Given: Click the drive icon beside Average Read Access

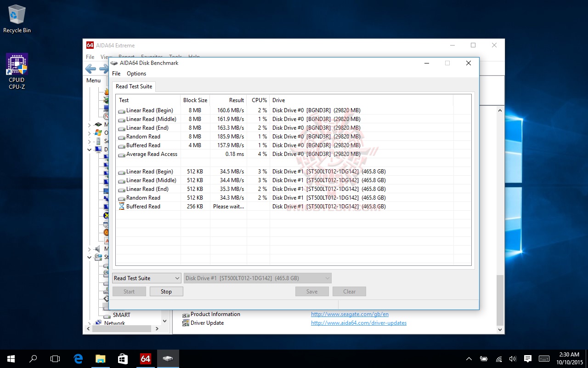Looking at the screenshot, I should point(122,155).
